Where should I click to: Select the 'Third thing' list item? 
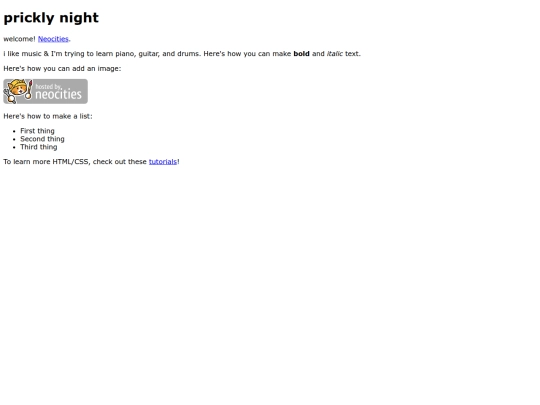click(39, 147)
